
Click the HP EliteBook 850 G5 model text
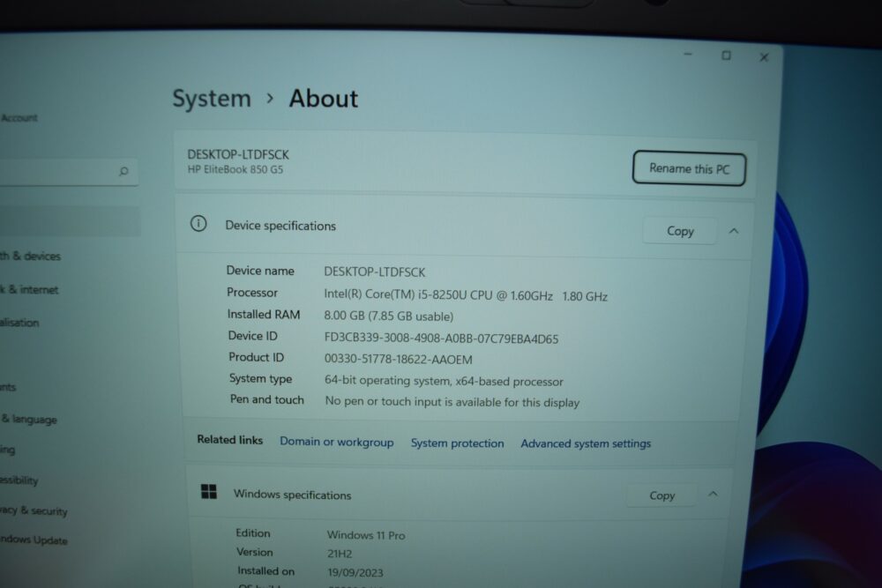(235, 169)
